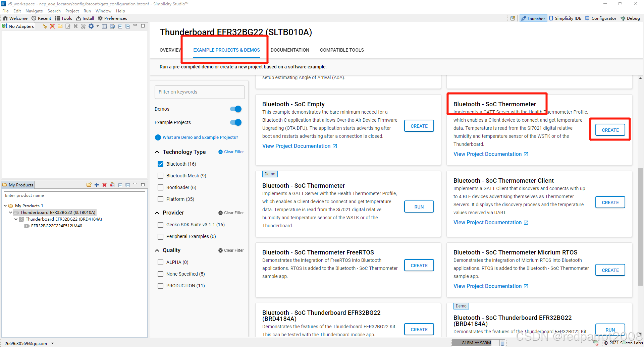Click the Open Perspective icon

pyautogui.click(x=513, y=18)
